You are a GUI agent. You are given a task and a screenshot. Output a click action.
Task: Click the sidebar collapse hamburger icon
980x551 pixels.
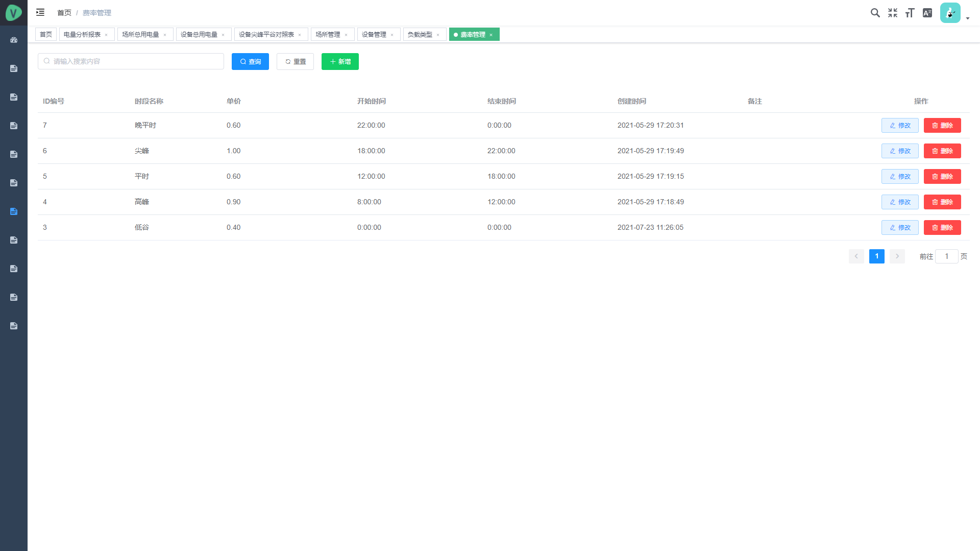(40, 12)
